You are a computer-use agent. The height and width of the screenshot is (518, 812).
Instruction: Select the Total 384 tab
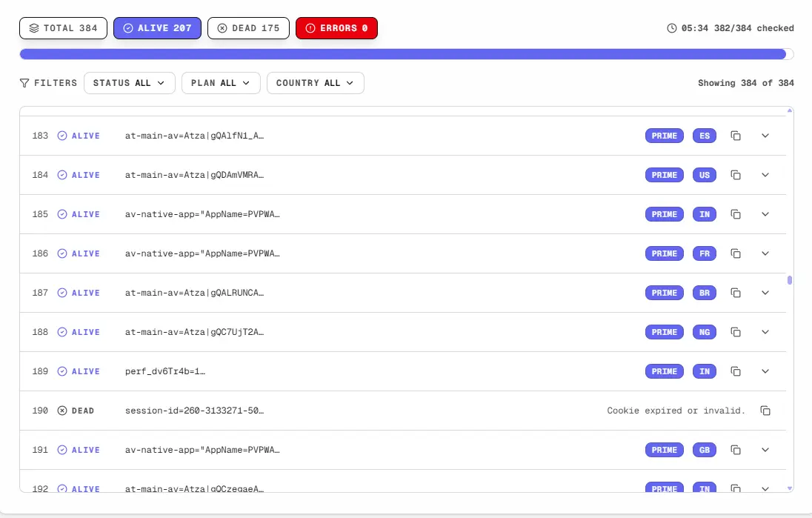[x=63, y=28]
